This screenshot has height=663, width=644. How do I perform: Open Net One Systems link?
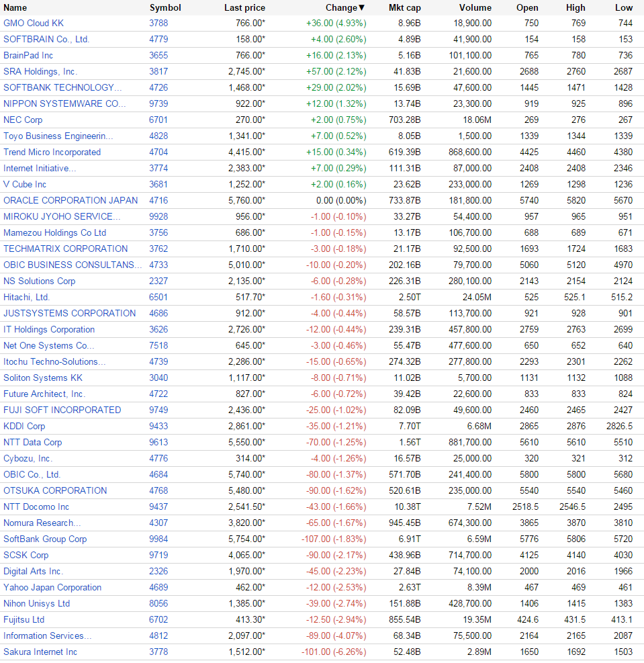click(48, 345)
